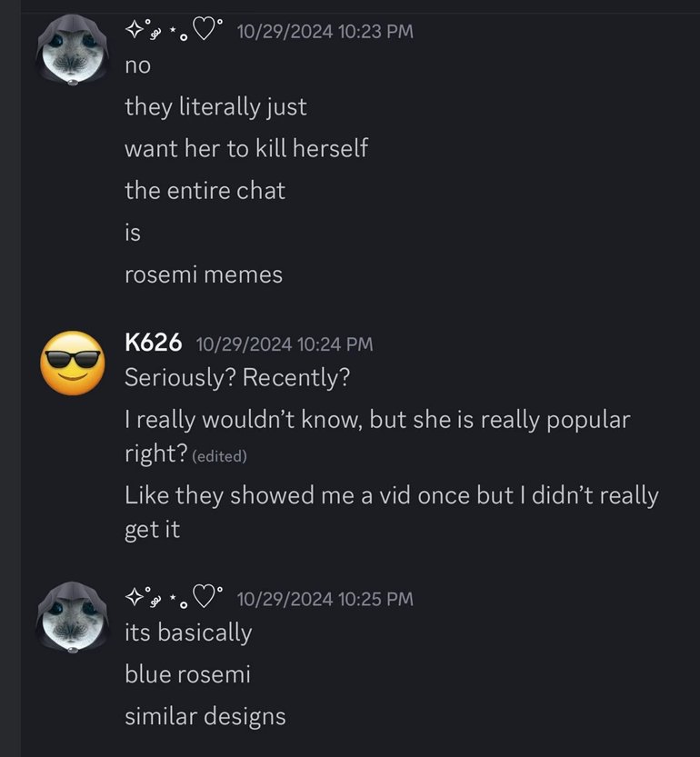Select the message 'similar designs'

[205, 716]
